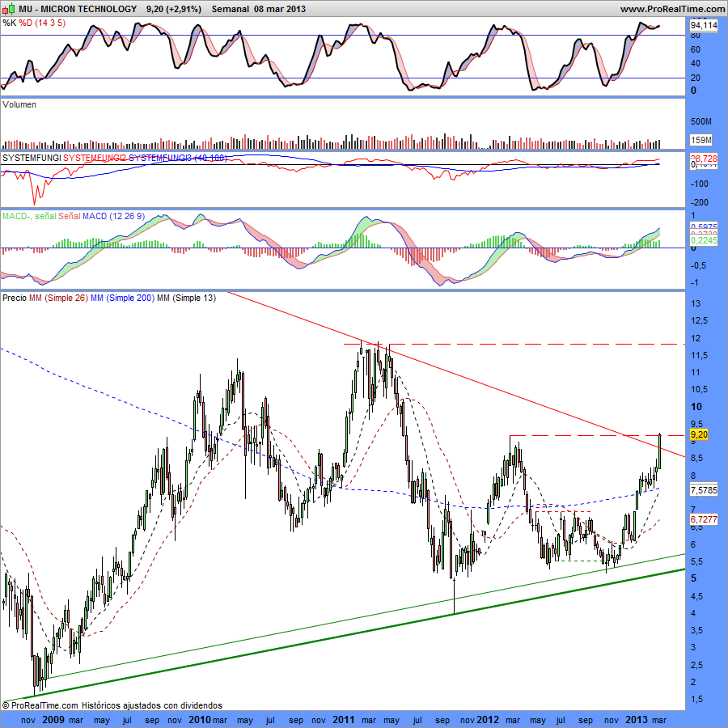728x728 pixels.
Task: Click the MM (Simple 200) moving average label
Action: [123, 298]
